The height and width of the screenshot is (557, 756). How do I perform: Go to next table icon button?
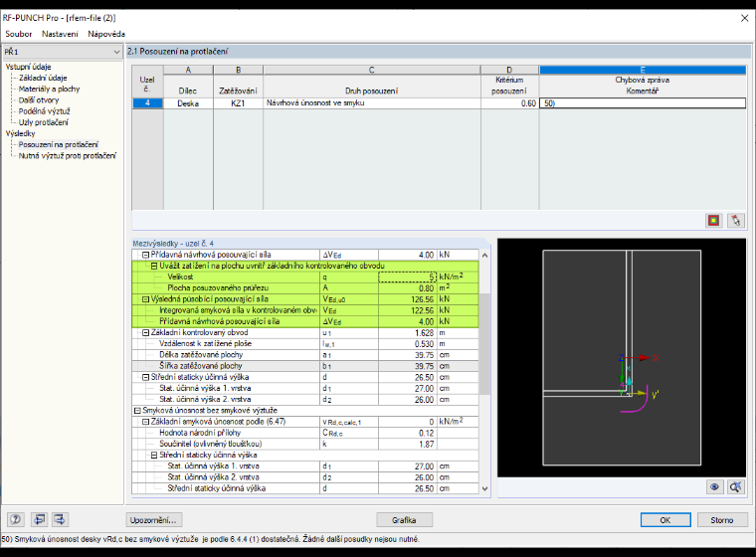point(60,519)
